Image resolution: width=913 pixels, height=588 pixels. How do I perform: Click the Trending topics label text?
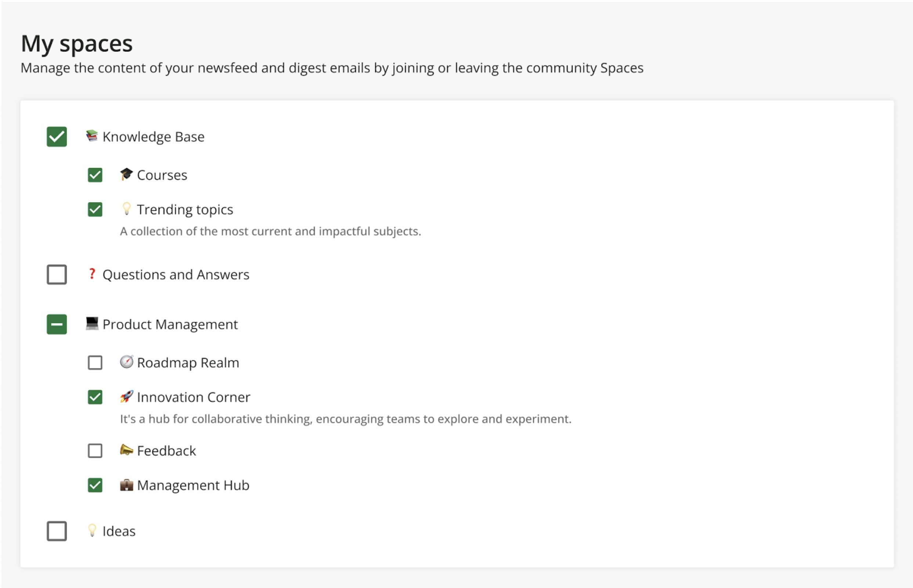(x=185, y=209)
